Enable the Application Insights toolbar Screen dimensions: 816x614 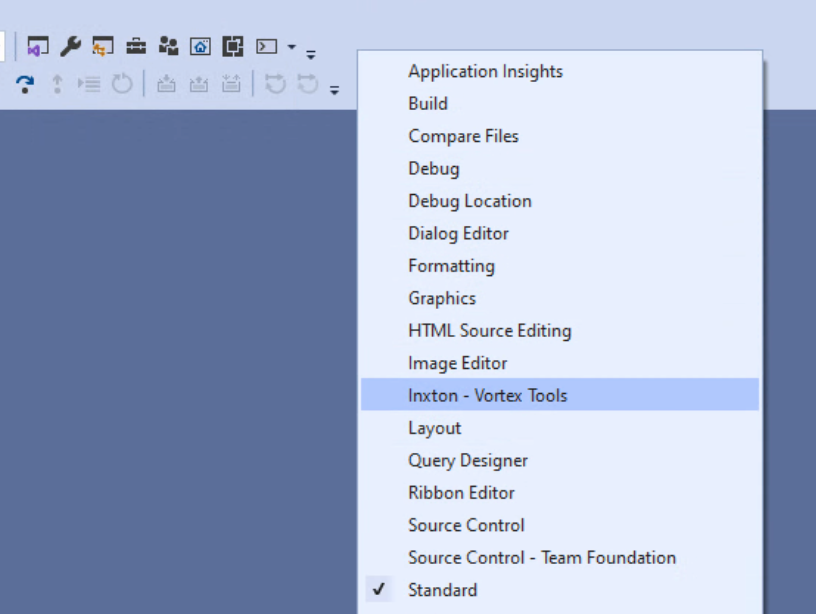pyautogui.click(x=560, y=71)
